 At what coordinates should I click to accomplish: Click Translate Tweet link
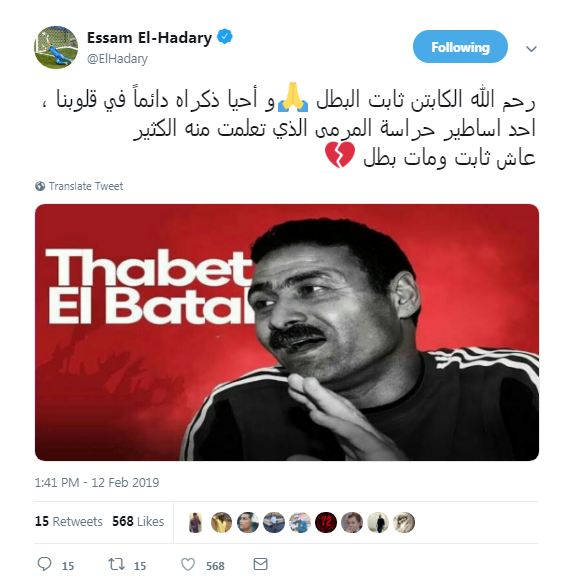(86, 186)
